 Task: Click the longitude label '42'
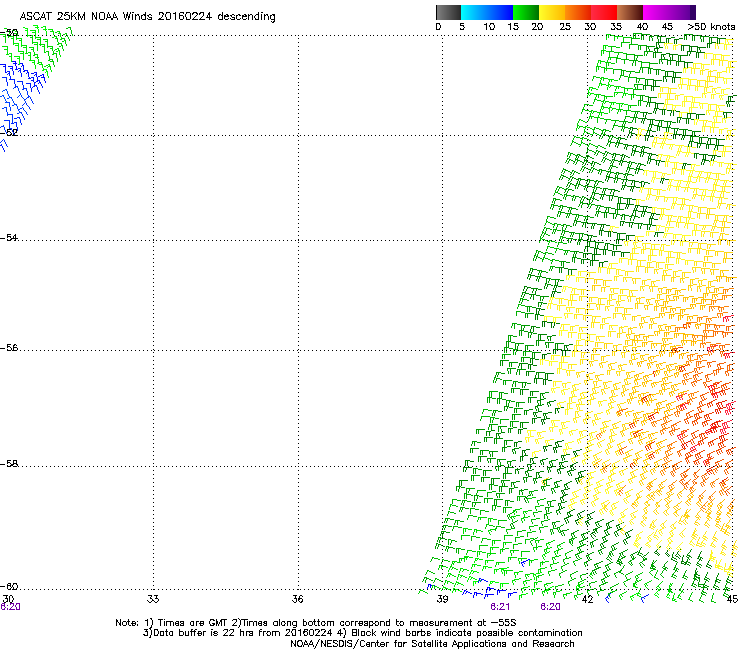(587, 599)
